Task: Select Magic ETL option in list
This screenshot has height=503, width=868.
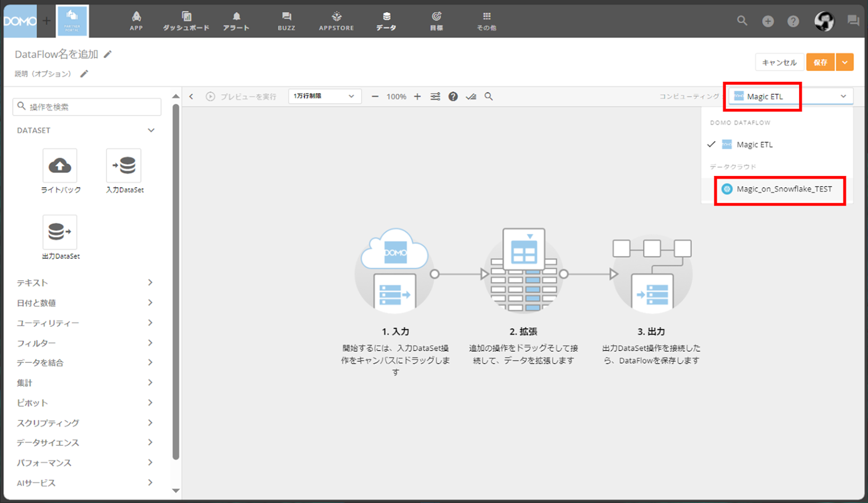Action: [777, 145]
